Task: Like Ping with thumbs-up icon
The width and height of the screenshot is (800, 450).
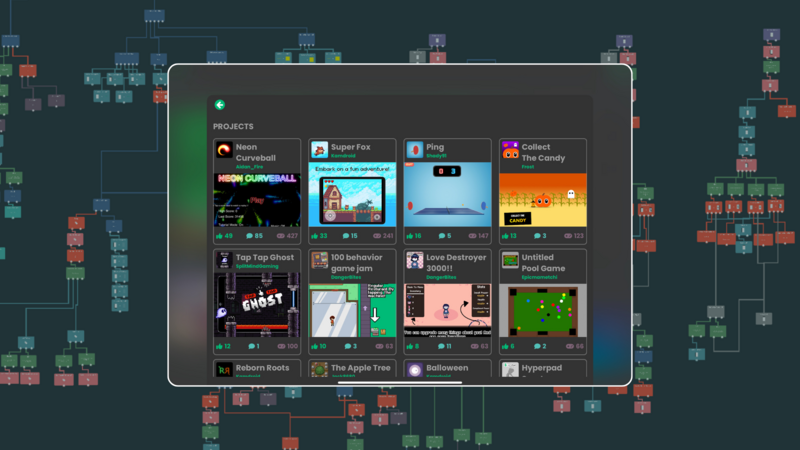Action: coord(410,236)
